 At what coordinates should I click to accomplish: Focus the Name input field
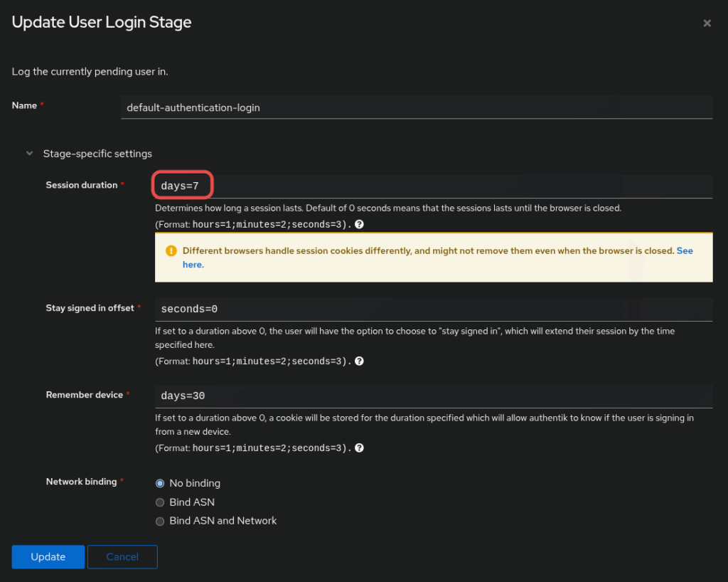417,108
